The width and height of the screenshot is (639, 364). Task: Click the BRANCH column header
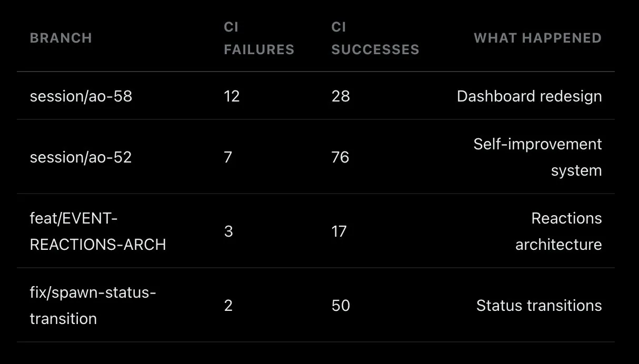pos(61,38)
